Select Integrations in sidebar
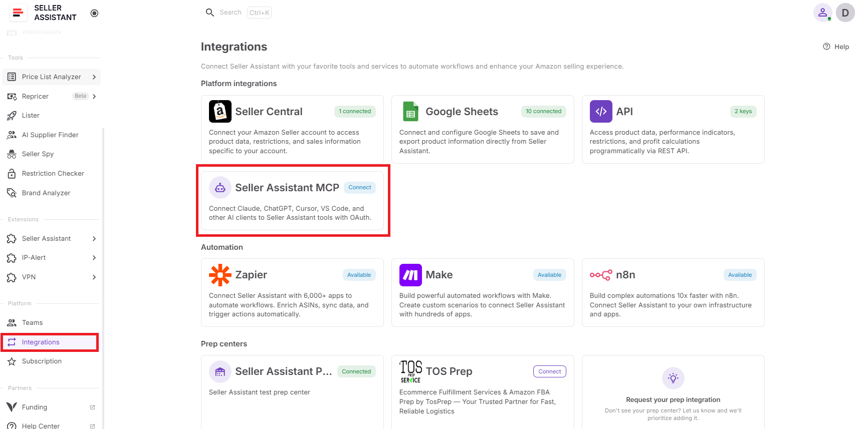Viewport: 868px width, 429px height. 50,342
